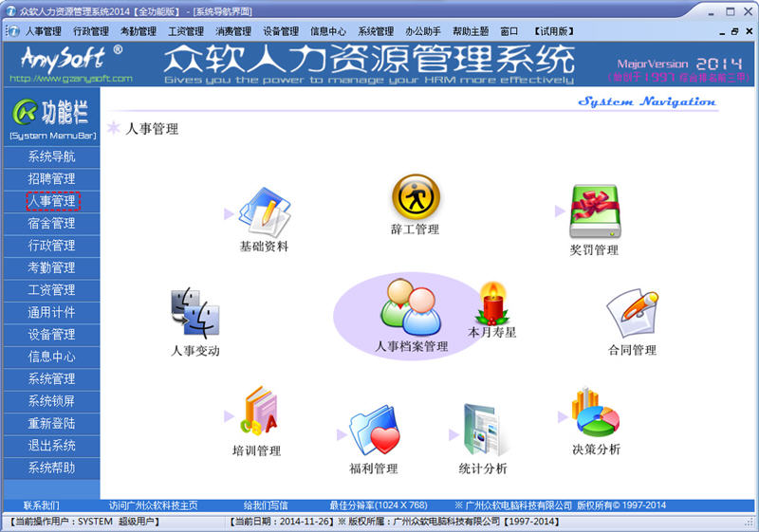
Task: Expand the arrow beside 统计分析
Action: [x=454, y=434]
